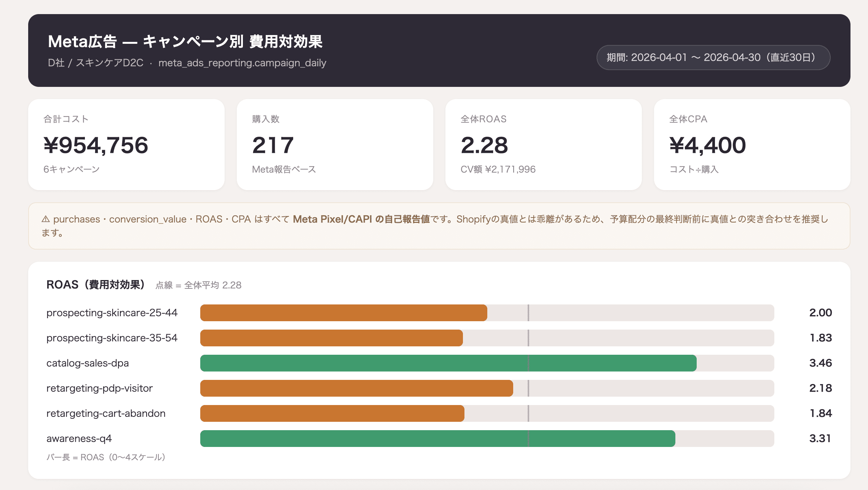The image size is (868, 490).
Task: Select the dashboard title 'Meta広告 — キャンペーン別 費用対効果'
Action: [185, 42]
